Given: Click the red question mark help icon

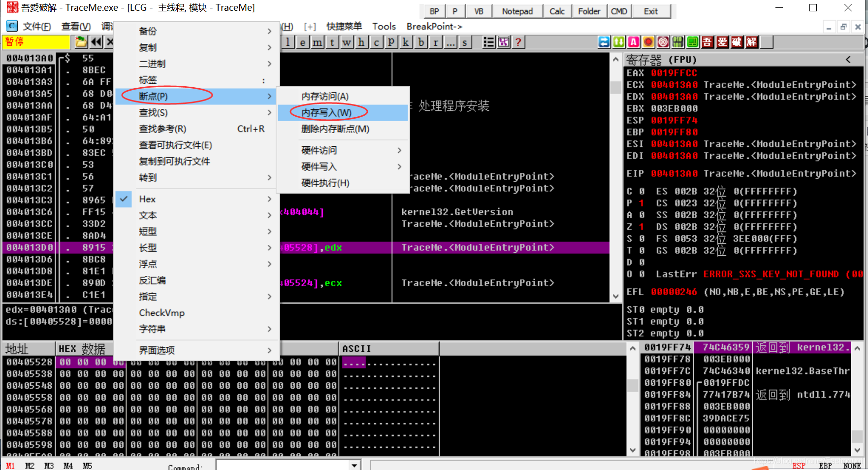Looking at the screenshot, I should pyautogui.click(x=518, y=42).
